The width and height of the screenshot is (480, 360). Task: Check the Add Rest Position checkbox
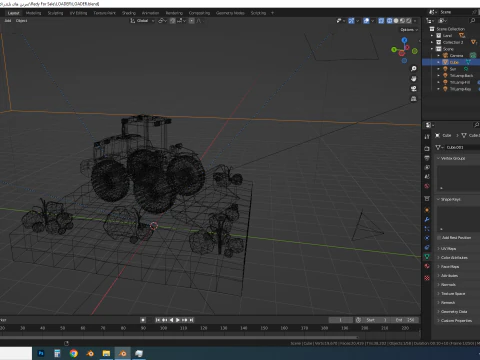coord(439,238)
